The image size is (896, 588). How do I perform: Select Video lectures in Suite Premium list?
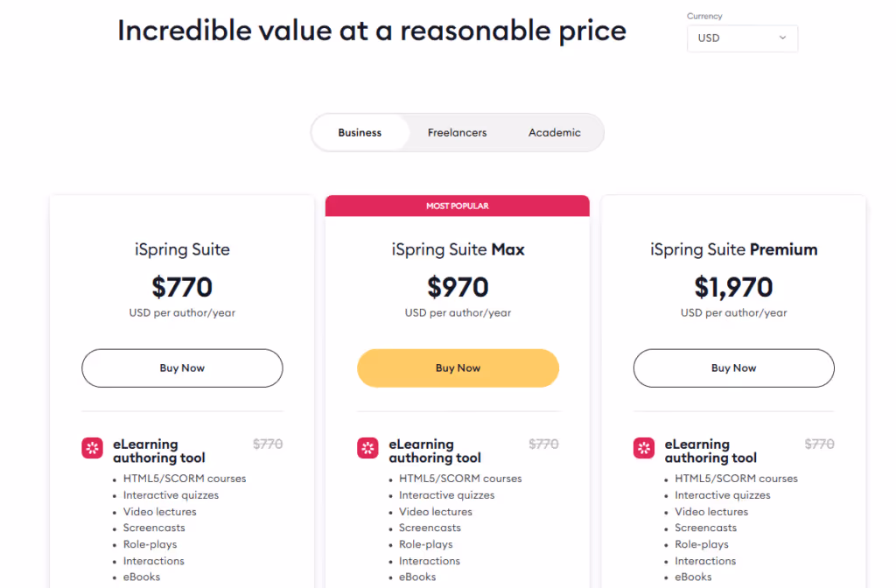[711, 511]
